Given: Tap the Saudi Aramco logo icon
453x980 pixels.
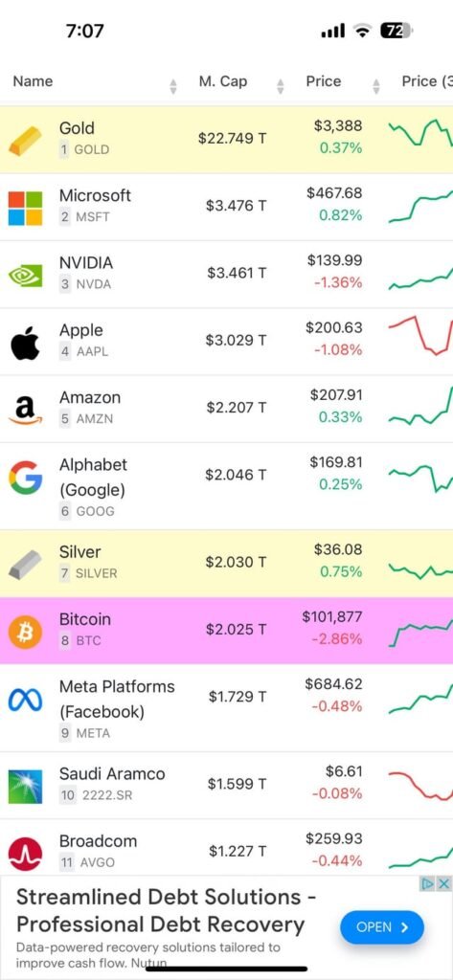Looking at the screenshot, I should 25,787.
